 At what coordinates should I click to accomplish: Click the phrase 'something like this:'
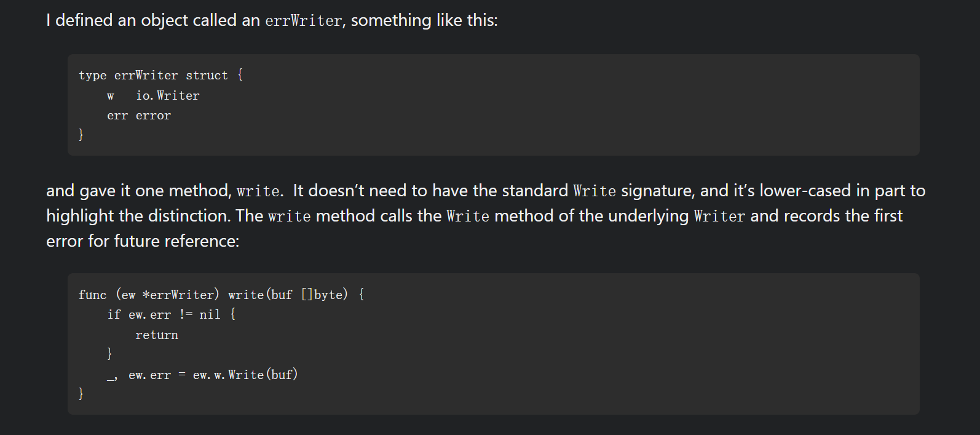tap(424, 20)
